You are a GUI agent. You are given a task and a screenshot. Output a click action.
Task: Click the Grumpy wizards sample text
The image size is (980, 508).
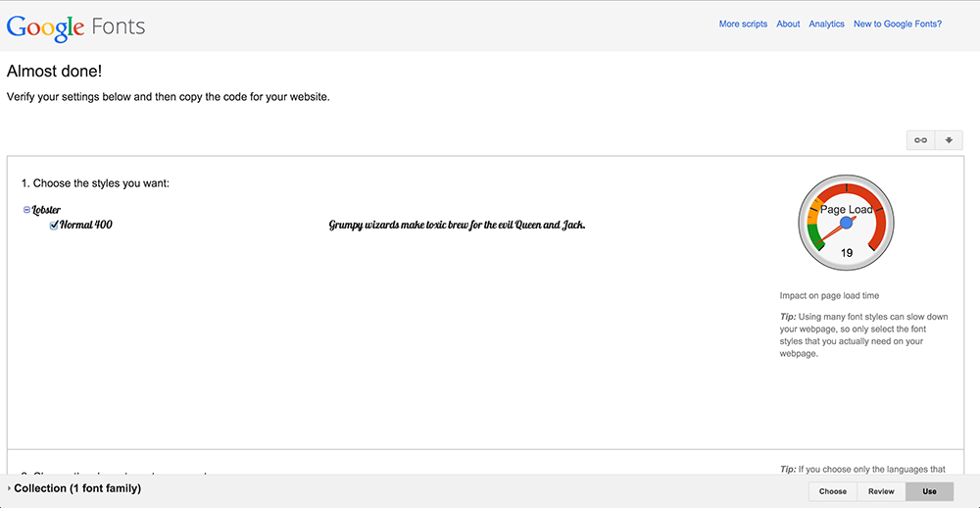pos(458,226)
